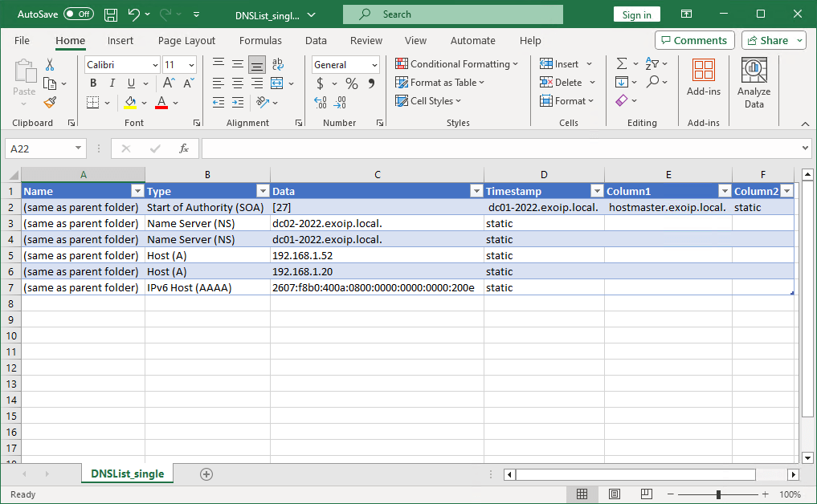Screen dimensions: 817x504
Task: Select the DNSList_single sheet tab
Action: point(127,474)
